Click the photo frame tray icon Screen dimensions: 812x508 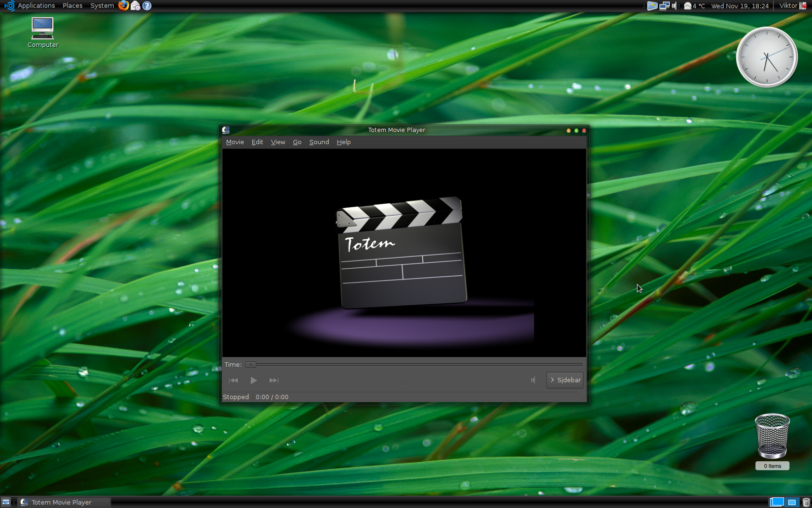(x=652, y=6)
